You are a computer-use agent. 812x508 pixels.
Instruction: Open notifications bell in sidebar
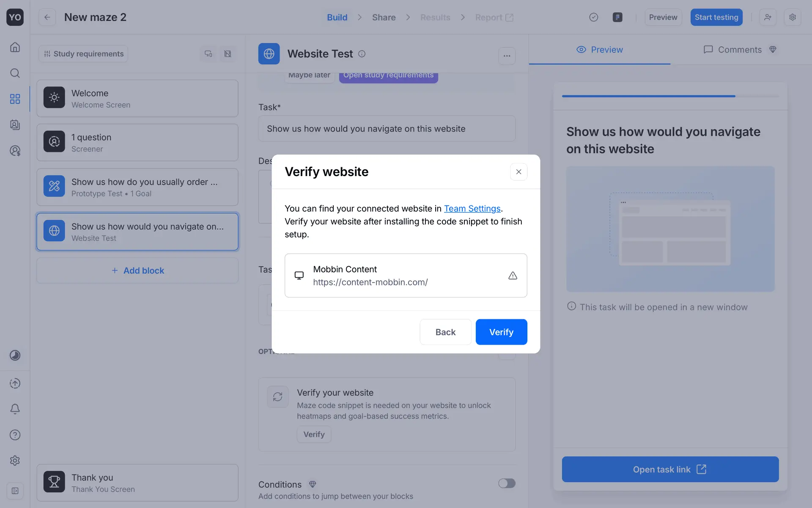(x=15, y=409)
